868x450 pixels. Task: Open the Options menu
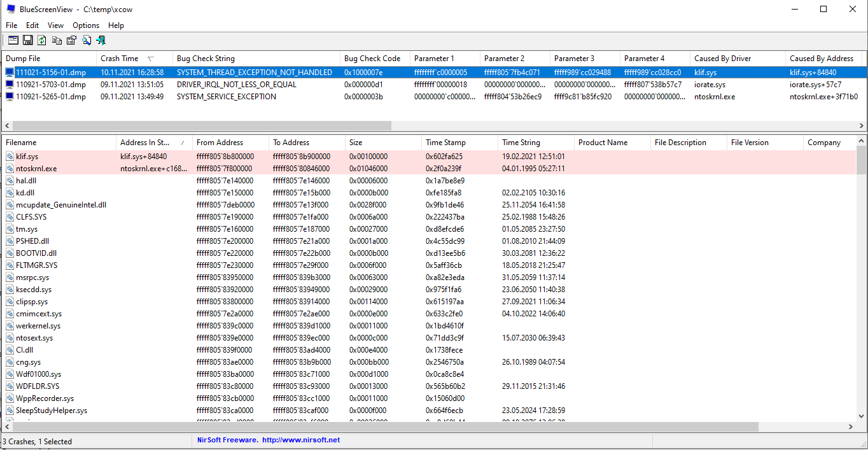click(x=86, y=25)
